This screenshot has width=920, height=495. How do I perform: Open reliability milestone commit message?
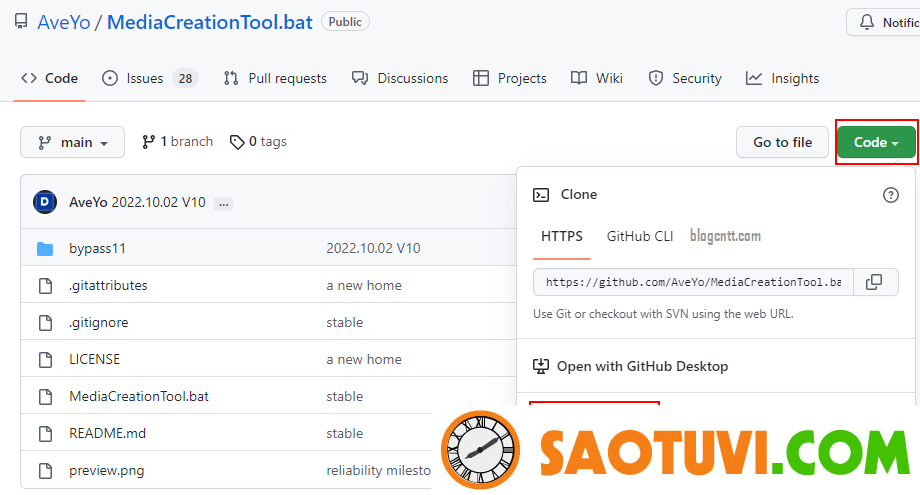point(378,470)
